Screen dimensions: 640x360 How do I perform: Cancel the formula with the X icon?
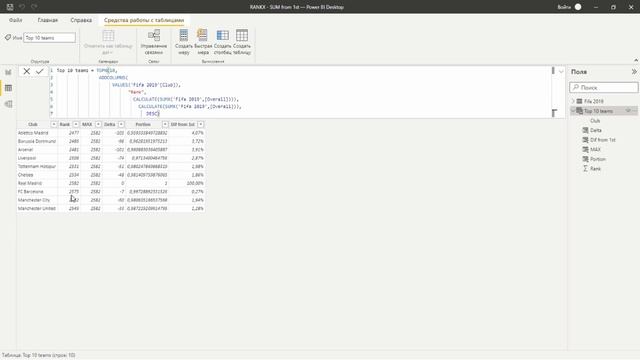click(27, 71)
